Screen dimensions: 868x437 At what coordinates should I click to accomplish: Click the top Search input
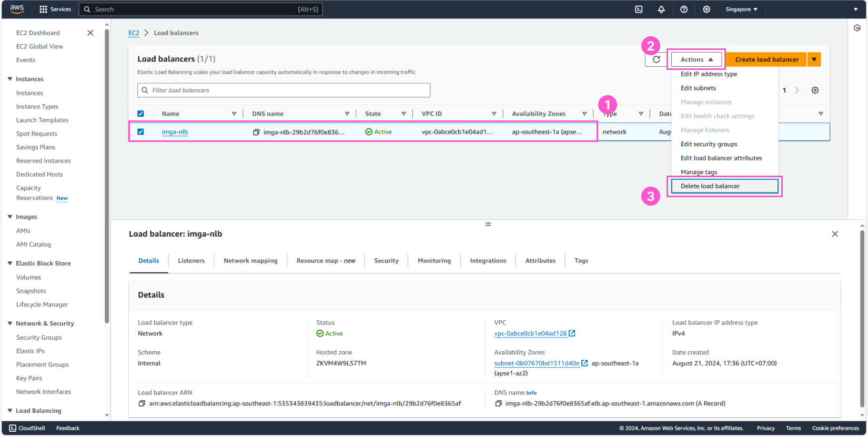click(x=200, y=9)
